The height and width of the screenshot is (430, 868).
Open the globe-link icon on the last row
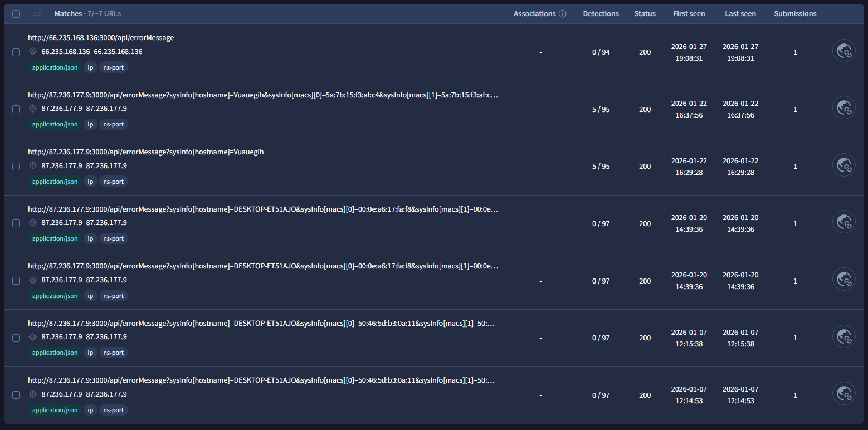point(843,393)
